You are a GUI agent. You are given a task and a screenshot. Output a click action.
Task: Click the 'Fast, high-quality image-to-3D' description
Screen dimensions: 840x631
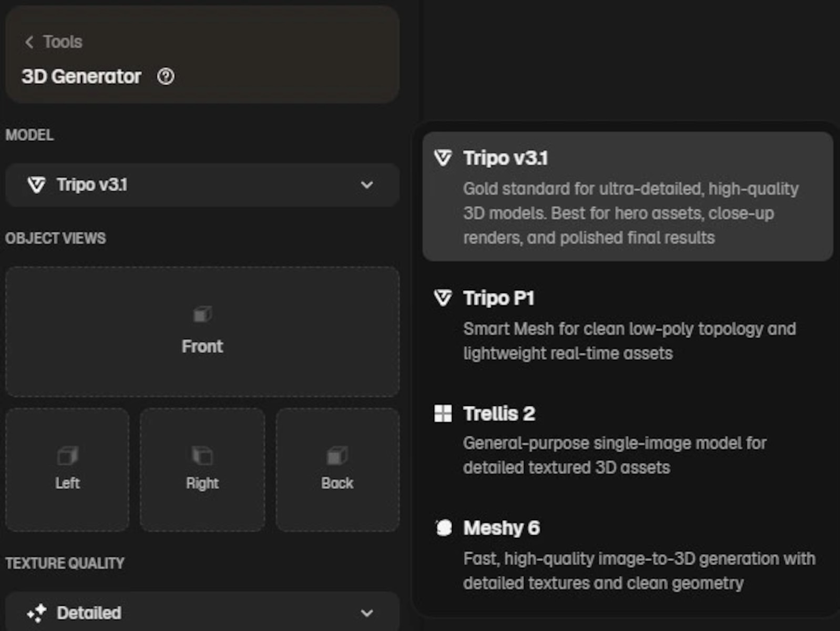tap(639, 571)
